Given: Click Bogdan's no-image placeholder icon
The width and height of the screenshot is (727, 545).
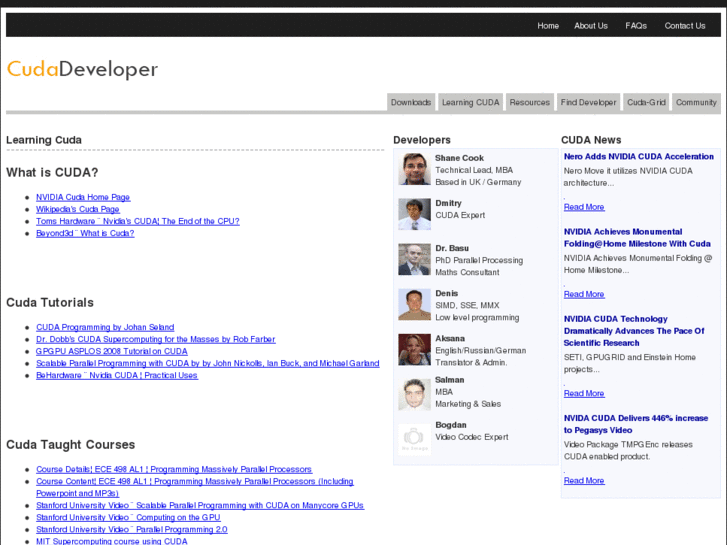Looking at the screenshot, I should [x=415, y=439].
